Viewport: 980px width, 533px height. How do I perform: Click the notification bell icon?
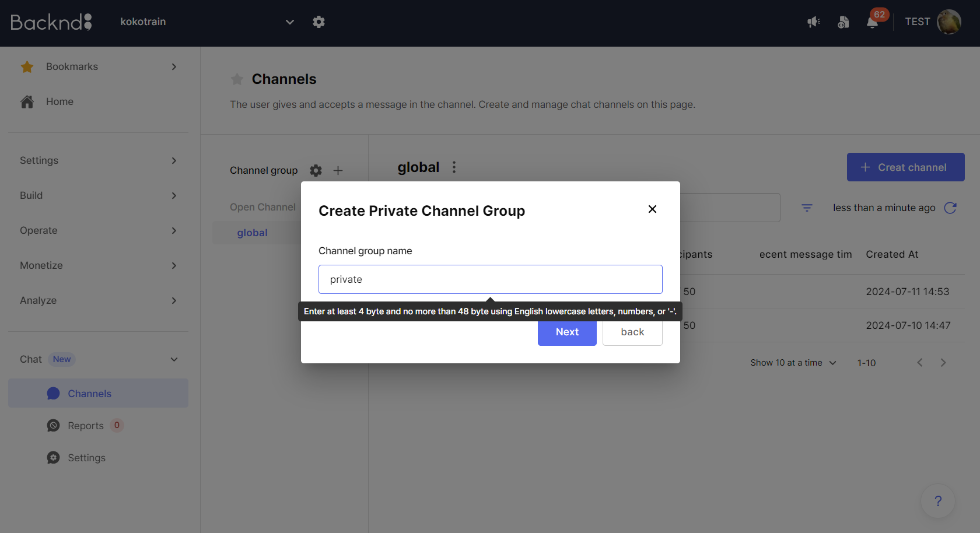872,22
